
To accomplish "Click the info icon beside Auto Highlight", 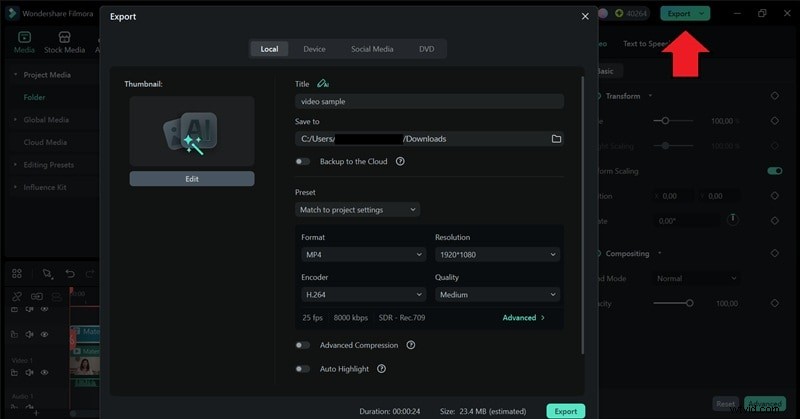I will click(x=381, y=369).
